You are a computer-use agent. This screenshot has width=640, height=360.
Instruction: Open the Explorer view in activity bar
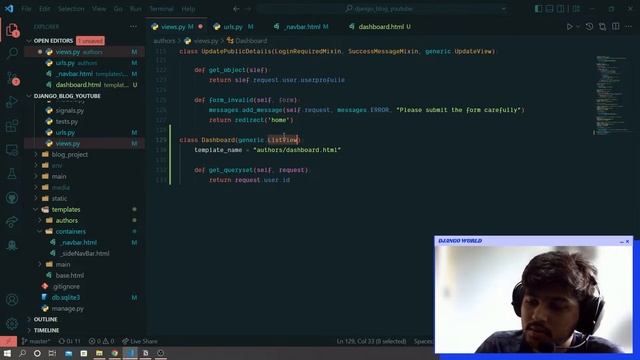[12, 30]
